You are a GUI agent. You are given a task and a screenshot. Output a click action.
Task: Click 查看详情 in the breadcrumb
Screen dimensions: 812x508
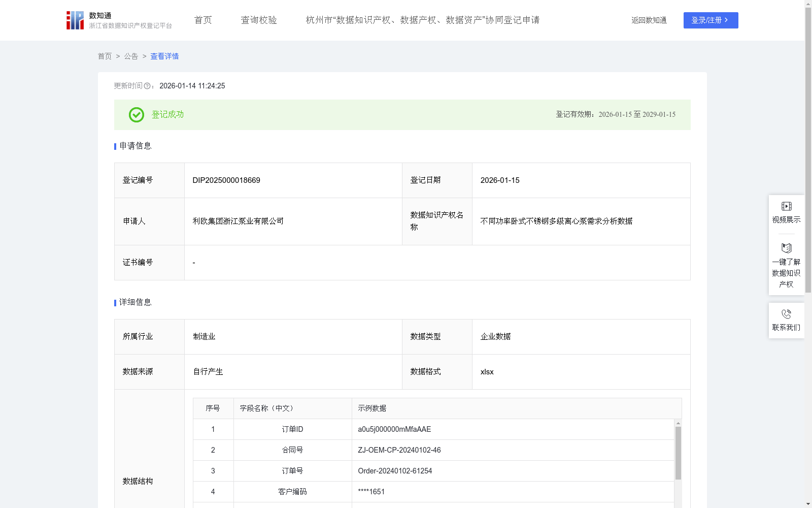[164, 56]
